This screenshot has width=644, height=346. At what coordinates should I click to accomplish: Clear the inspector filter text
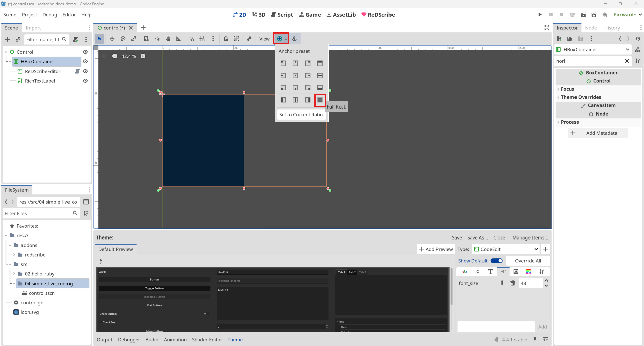tap(627, 61)
